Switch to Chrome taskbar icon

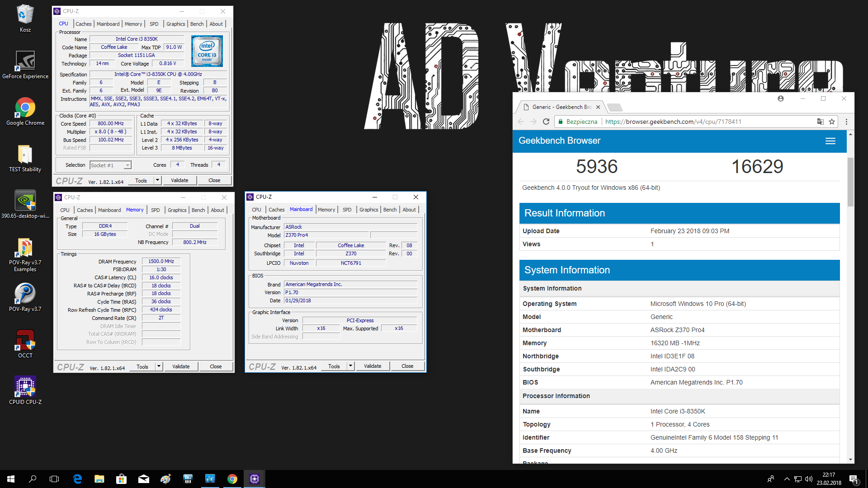click(x=232, y=479)
